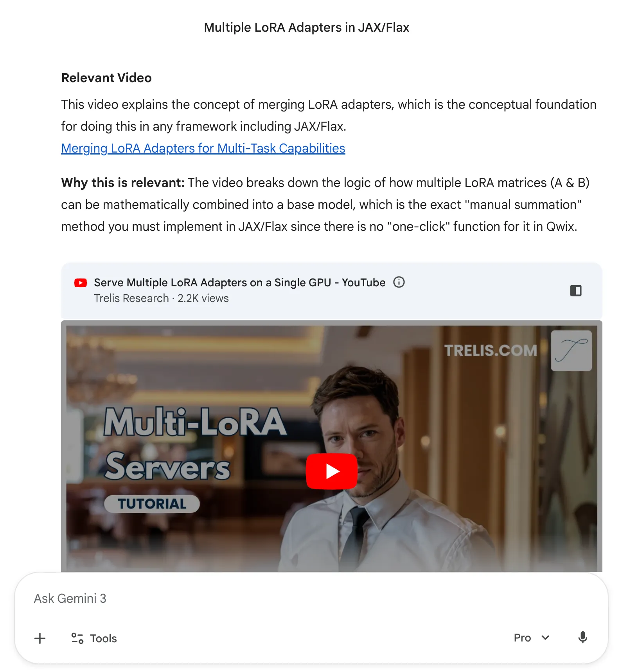Open Merging LoRA Adapters for Multi-Task Capabilities link
Image resolution: width=629 pixels, height=672 pixels.
pyautogui.click(x=203, y=148)
